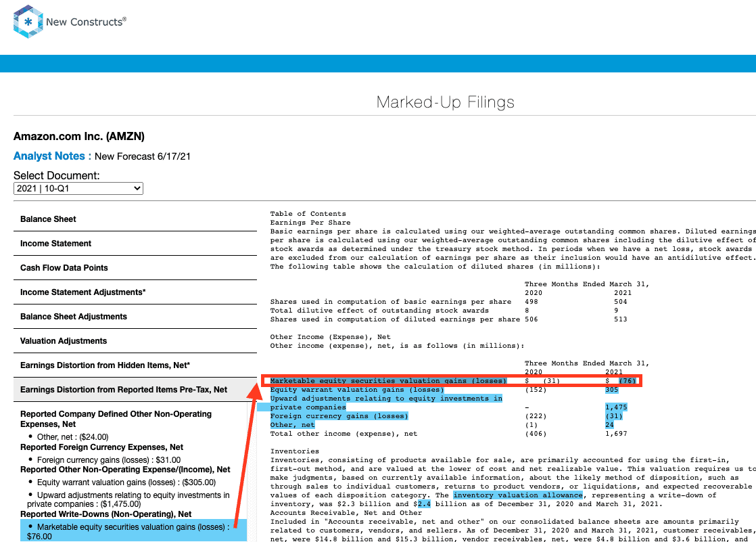Click highlighted 'Foreign currency gains (losses)' filing text
The height and width of the screenshot is (542, 756).
click(339, 416)
